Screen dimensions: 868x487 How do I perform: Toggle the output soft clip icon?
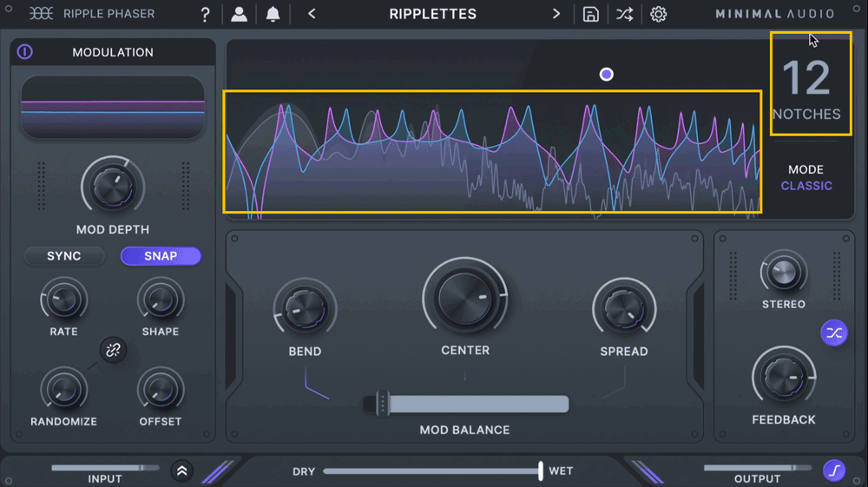(x=833, y=471)
